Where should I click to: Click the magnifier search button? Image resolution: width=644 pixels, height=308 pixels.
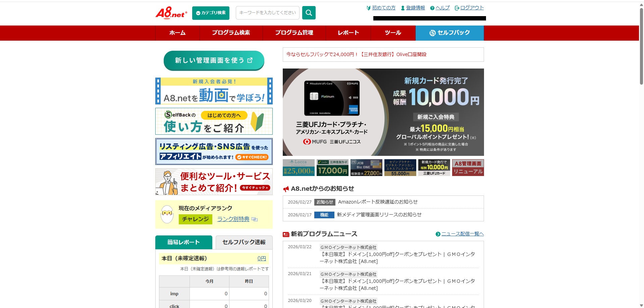309,13
